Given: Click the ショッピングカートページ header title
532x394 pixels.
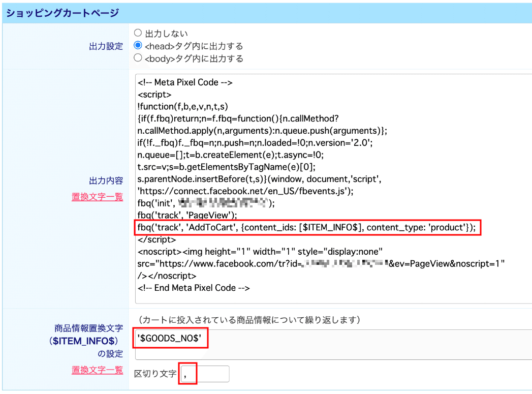Looking at the screenshot, I should click(x=63, y=13).
